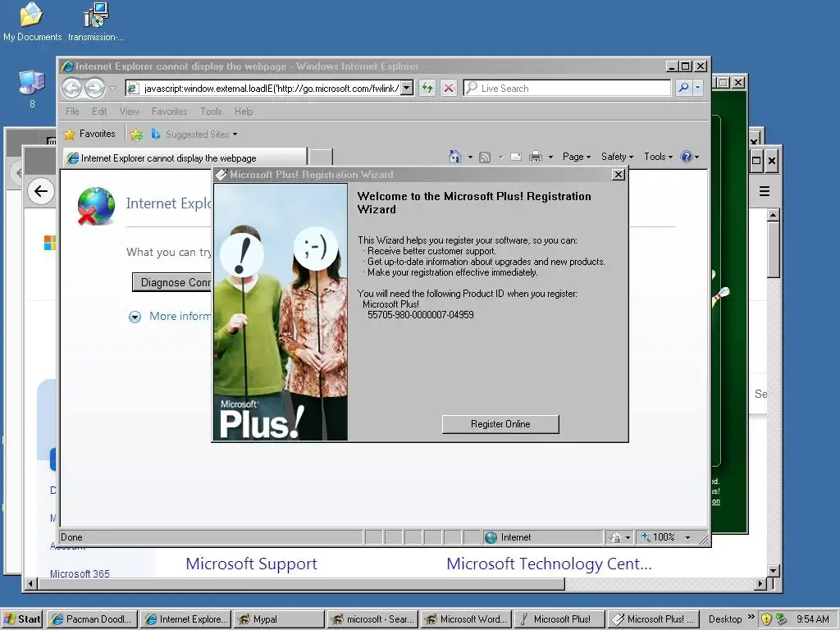The image size is (840, 630).
Task: Click the Start button
Action: [22, 619]
